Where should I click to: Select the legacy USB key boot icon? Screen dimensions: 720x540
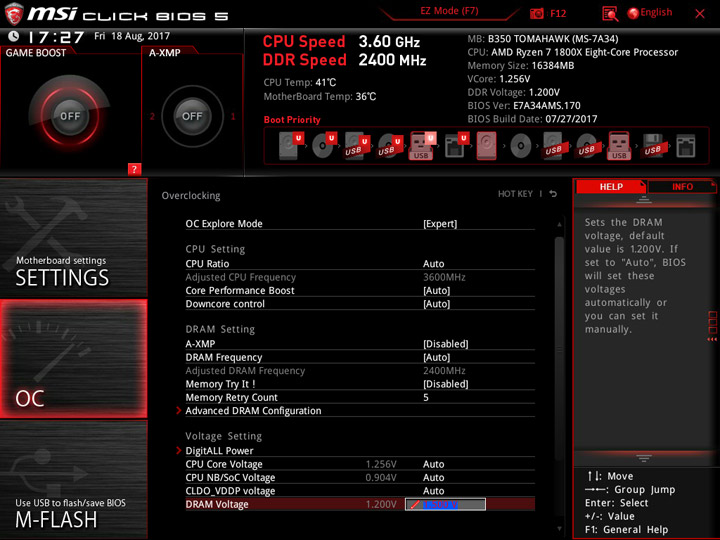click(619, 146)
